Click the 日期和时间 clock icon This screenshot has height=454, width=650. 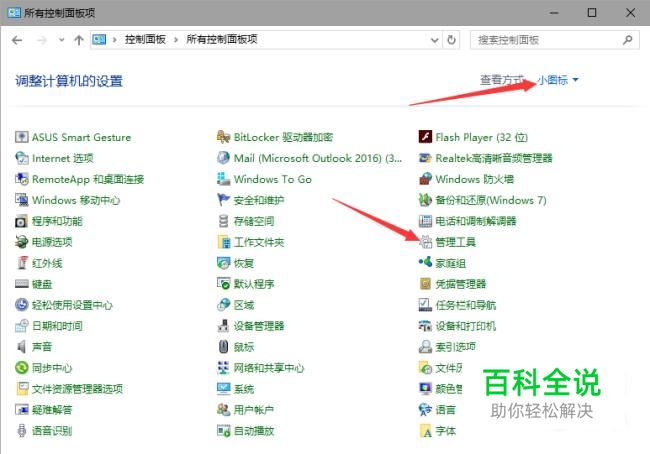pos(22,326)
